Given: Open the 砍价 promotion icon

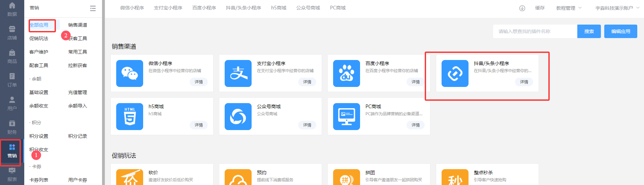Looking at the screenshot, I should pyautogui.click(x=130, y=177).
